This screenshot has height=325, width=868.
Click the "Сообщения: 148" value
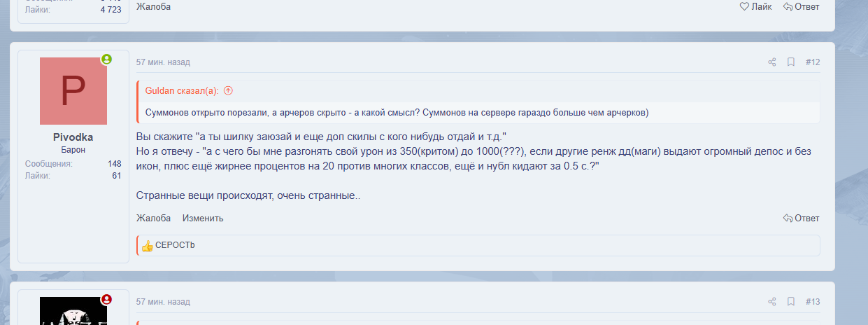tap(114, 164)
